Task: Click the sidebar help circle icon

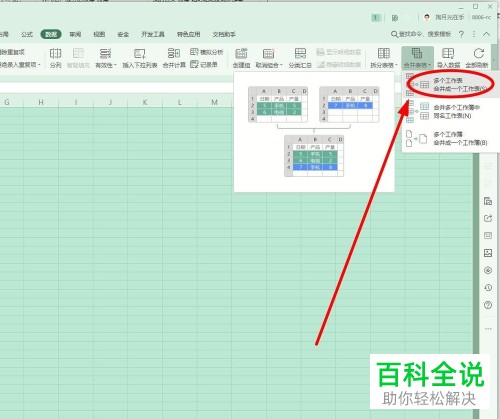Action: coord(488,305)
